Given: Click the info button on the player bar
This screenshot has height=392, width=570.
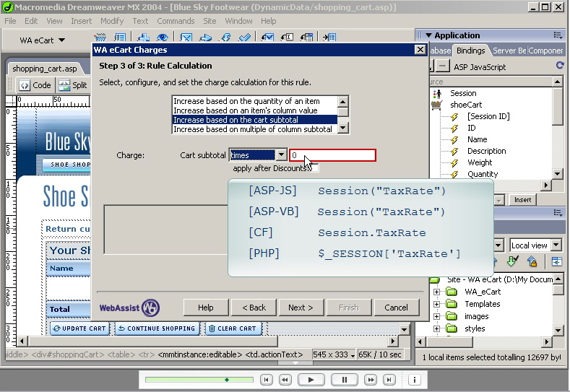Looking at the screenshot, I should click(x=414, y=380).
